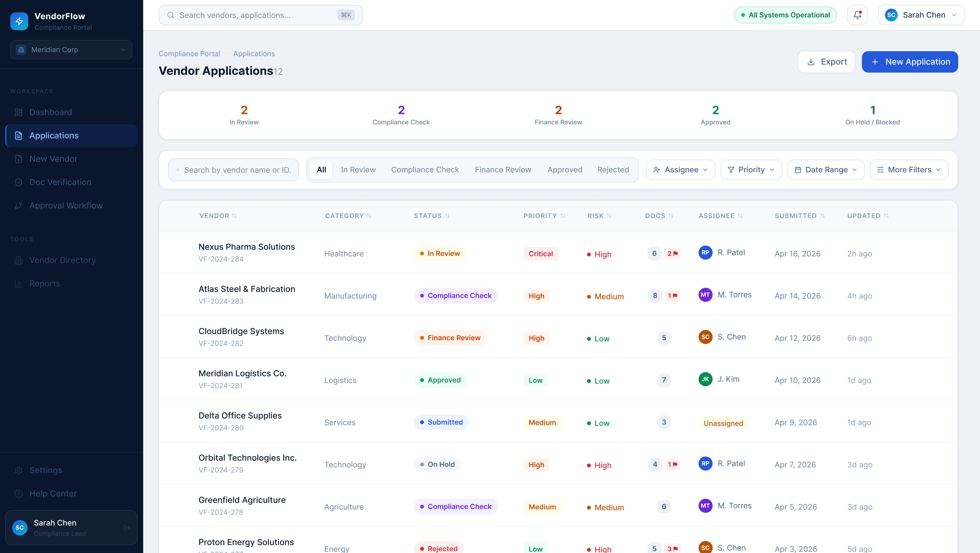Viewport: 980px width, 553px height.
Task: Click the Compliance Check summary count card
Action: click(401, 115)
